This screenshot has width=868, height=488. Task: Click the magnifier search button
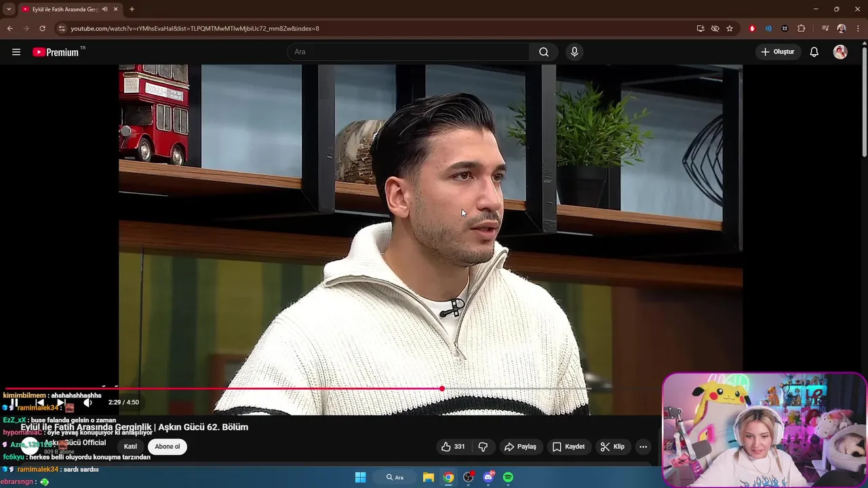tap(544, 52)
